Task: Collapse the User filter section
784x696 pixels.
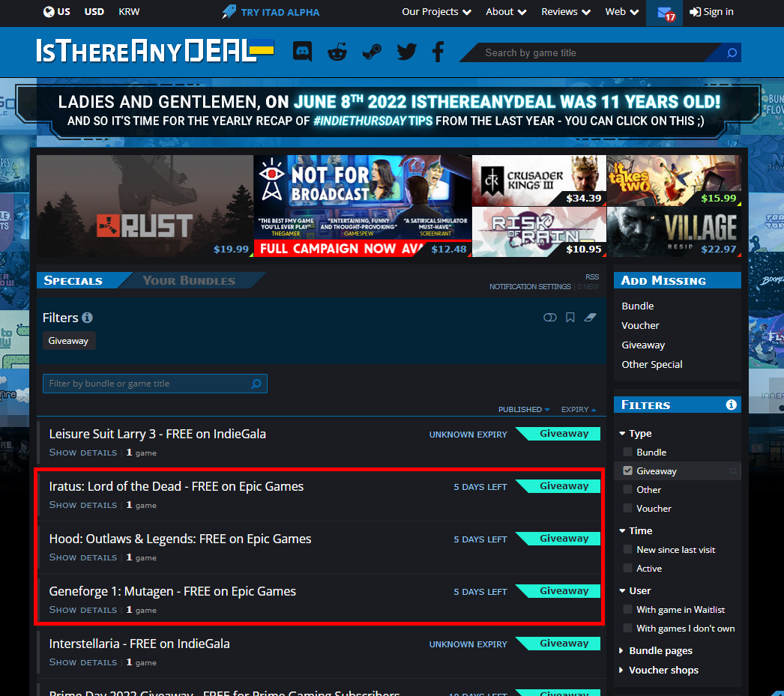Action: tap(635, 590)
